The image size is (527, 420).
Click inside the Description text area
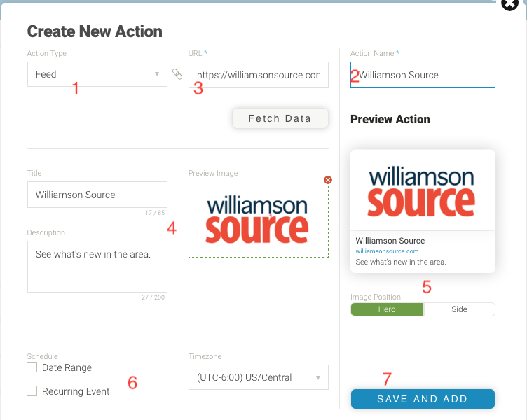(x=97, y=266)
